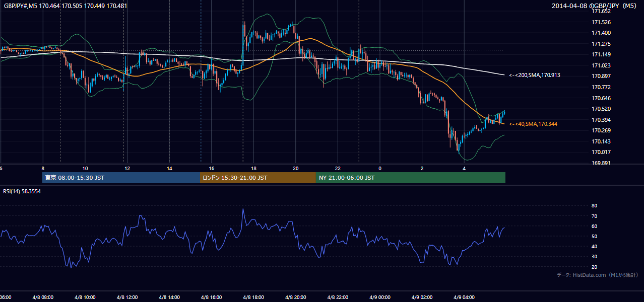Click hour mark 0 under price chart

[x=380, y=168]
